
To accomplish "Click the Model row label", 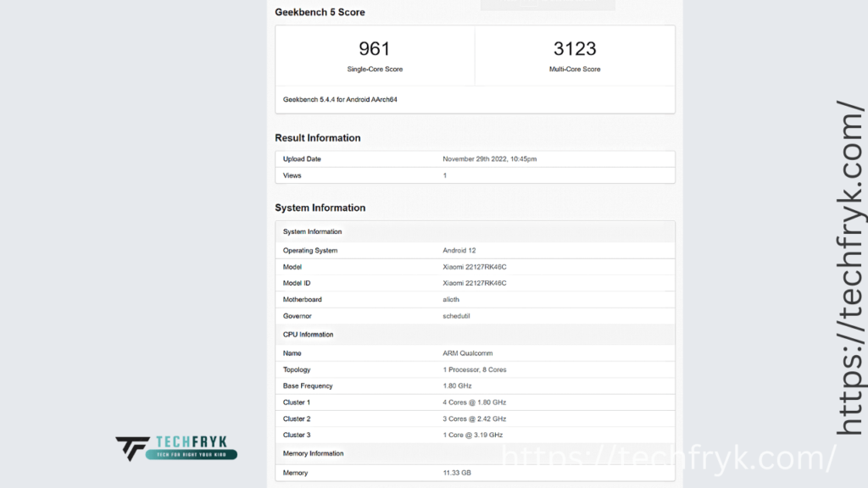I will pyautogui.click(x=292, y=267).
